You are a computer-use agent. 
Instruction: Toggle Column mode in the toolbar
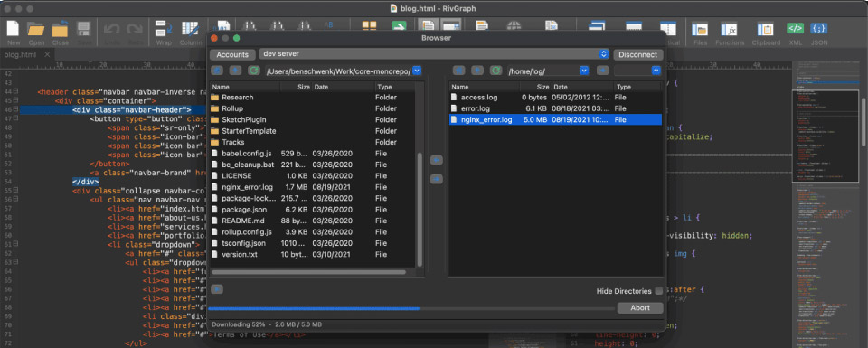click(191, 29)
